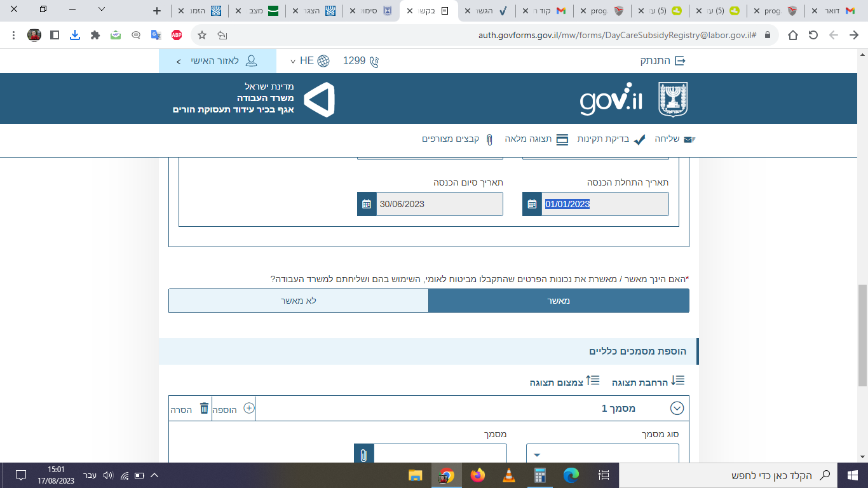The image size is (868, 488).
Task: Toggle browser side panel
Action: 55,36
